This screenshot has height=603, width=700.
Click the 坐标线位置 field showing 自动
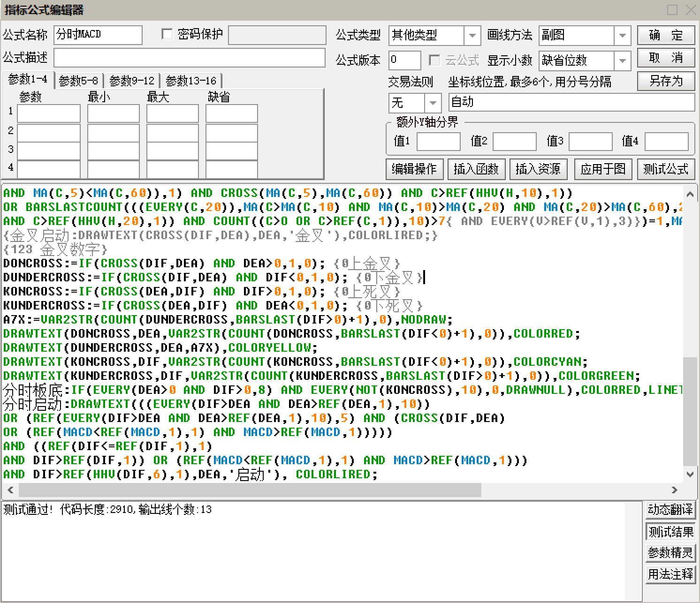click(571, 102)
